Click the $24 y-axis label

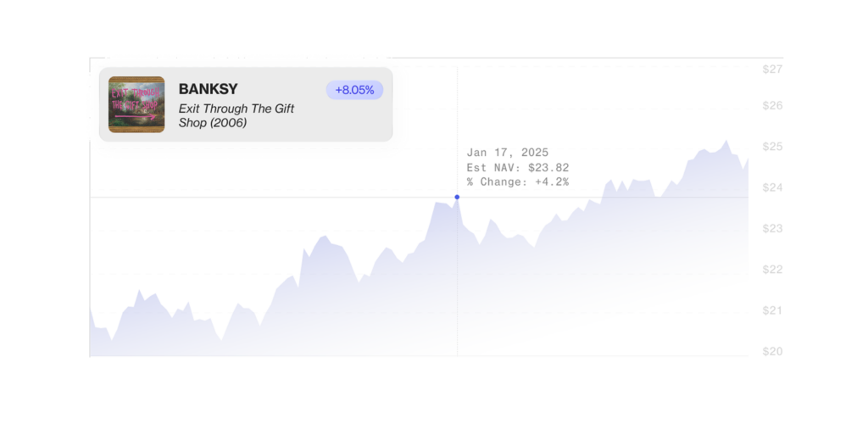coord(771,187)
